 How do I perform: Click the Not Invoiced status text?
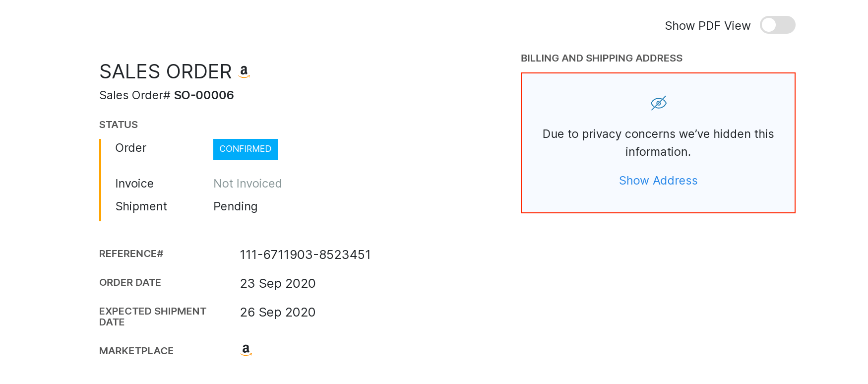pos(248,184)
